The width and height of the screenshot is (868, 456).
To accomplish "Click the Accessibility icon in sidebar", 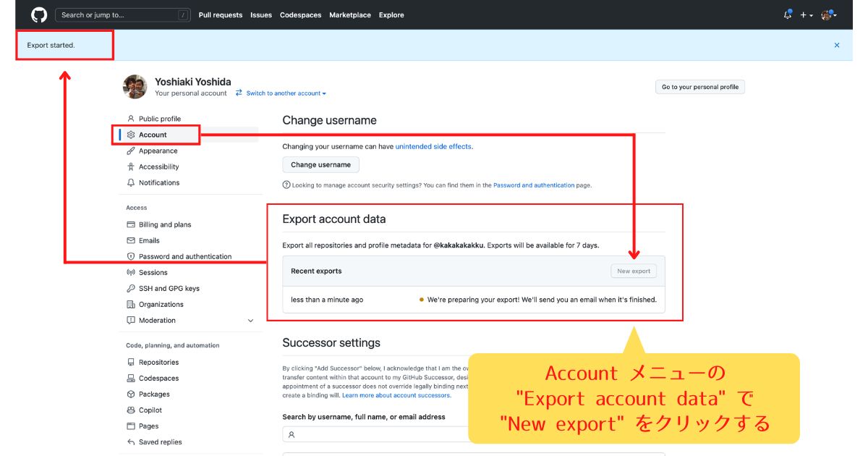I will tap(131, 166).
